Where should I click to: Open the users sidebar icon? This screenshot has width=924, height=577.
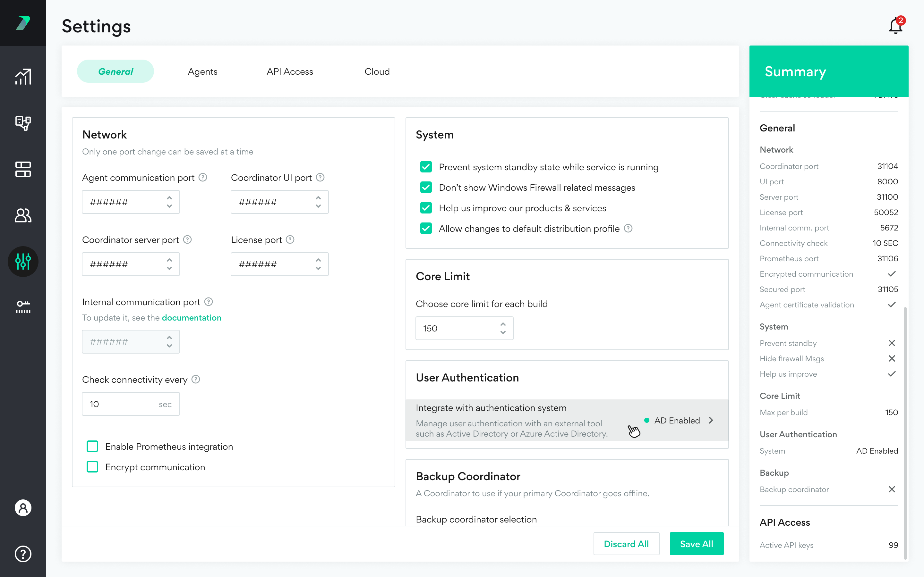23,215
